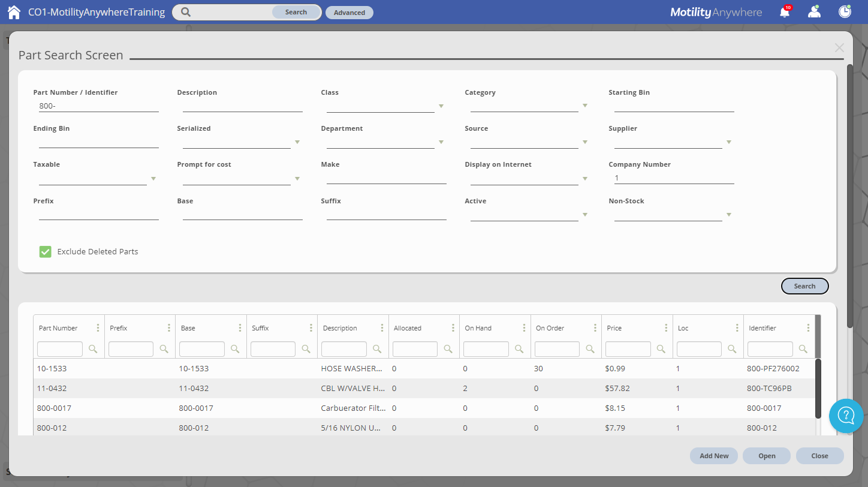Click the Allocated column filter box

pyautogui.click(x=415, y=349)
